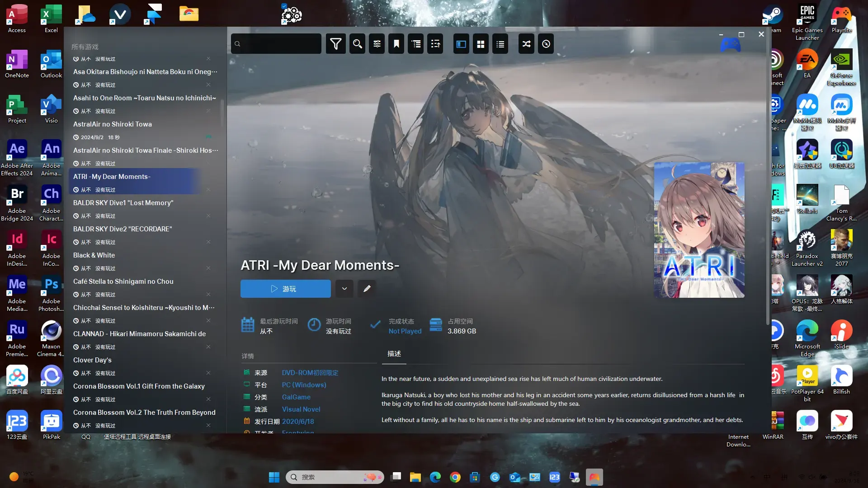
Task: Click the release date 2020/6/18 link
Action: coord(298,422)
